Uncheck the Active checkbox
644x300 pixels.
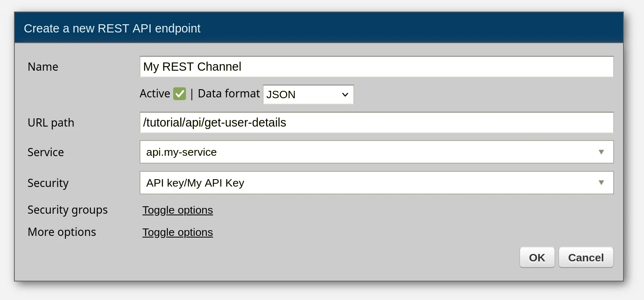click(x=179, y=94)
